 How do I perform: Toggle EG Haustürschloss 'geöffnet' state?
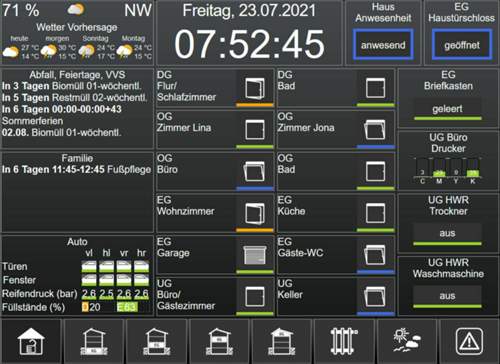pos(462,45)
